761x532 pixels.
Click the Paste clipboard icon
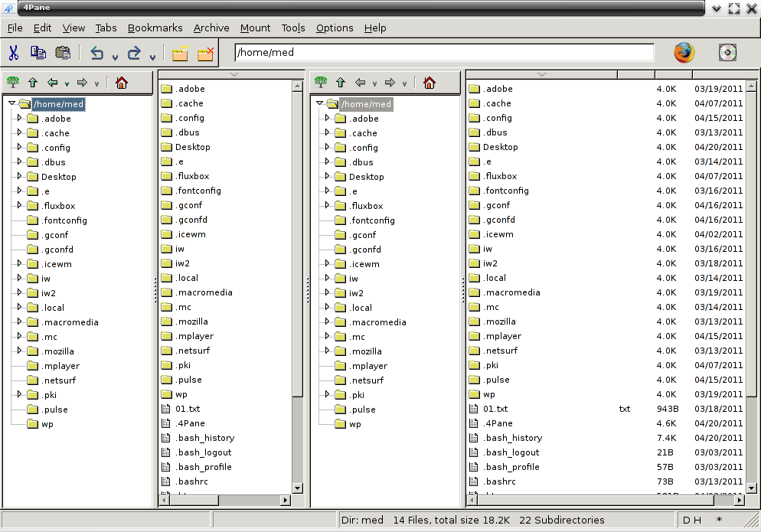click(x=64, y=53)
